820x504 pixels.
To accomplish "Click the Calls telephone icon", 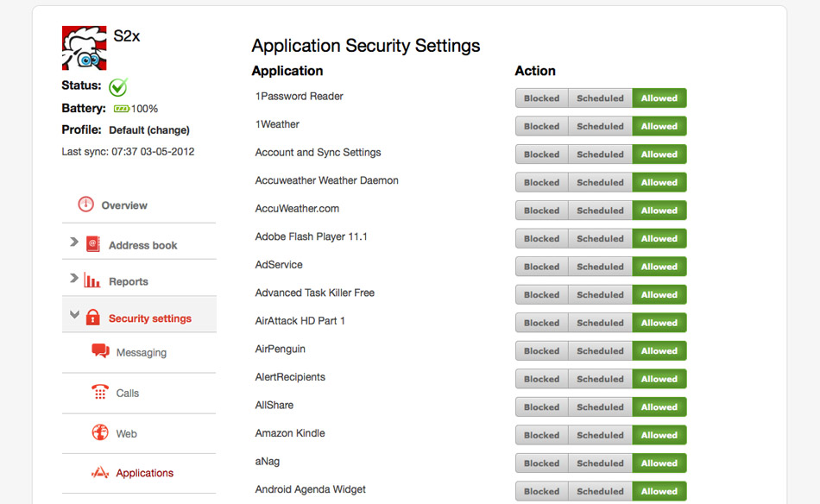I will (x=100, y=392).
